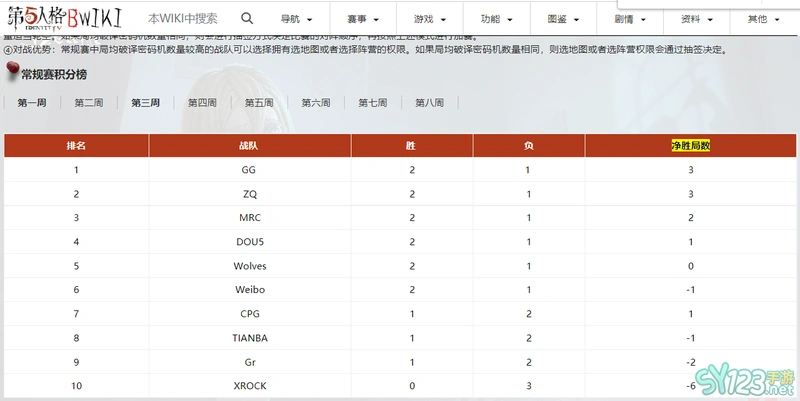
Task: Open the 第七周 tab
Action: coord(372,103)
